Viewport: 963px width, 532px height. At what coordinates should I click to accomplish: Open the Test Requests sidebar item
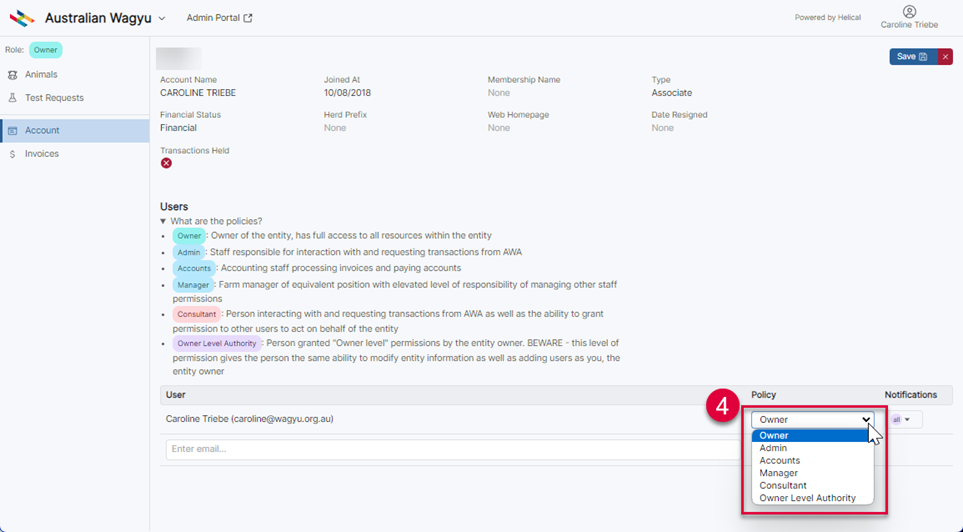(74, 98)
